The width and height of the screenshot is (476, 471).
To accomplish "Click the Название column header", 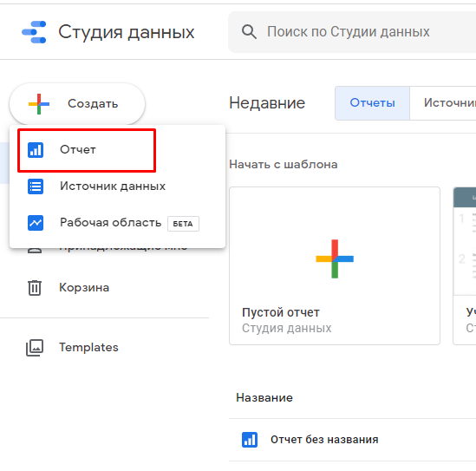I will point(264,397).
